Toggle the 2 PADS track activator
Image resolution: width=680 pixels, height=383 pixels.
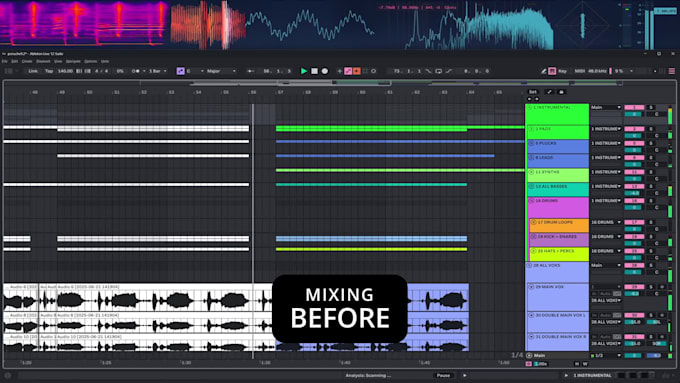click(x=634, y=129)
